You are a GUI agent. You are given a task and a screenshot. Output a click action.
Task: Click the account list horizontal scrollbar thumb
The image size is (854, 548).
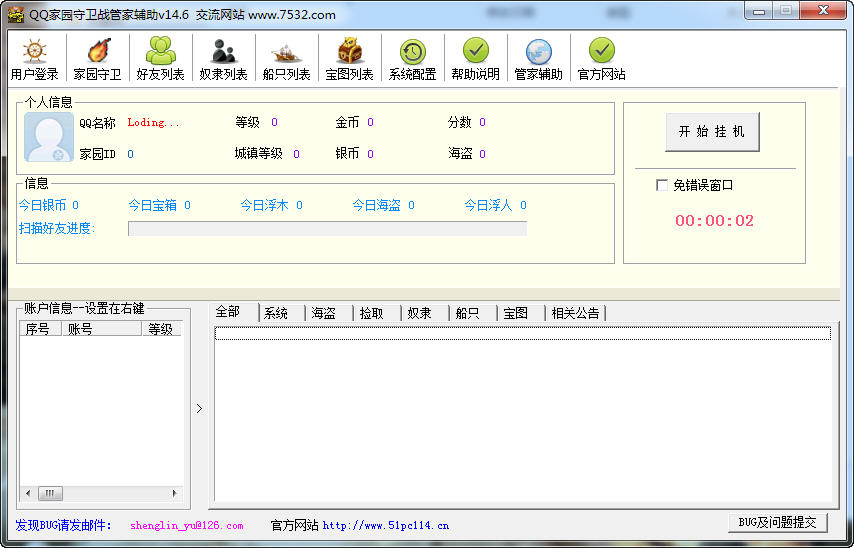50,494
